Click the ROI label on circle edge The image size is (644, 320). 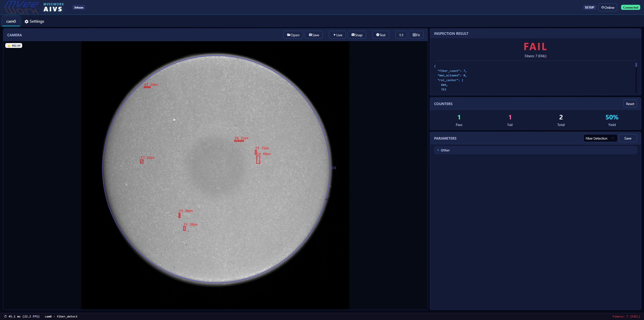click(x=333, y=168)
